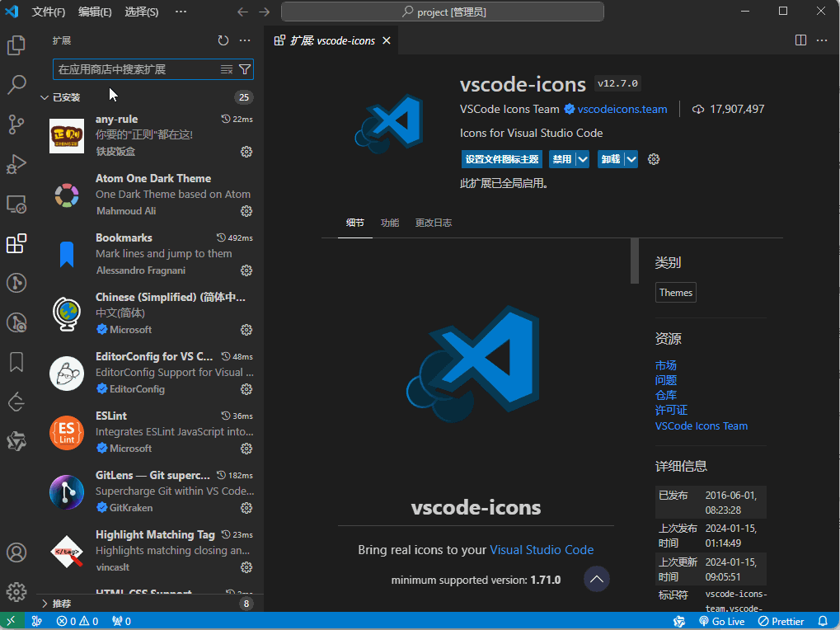840x630 pixels.
Task: Click Go Live in status bar
Action: tap(722, 621)
